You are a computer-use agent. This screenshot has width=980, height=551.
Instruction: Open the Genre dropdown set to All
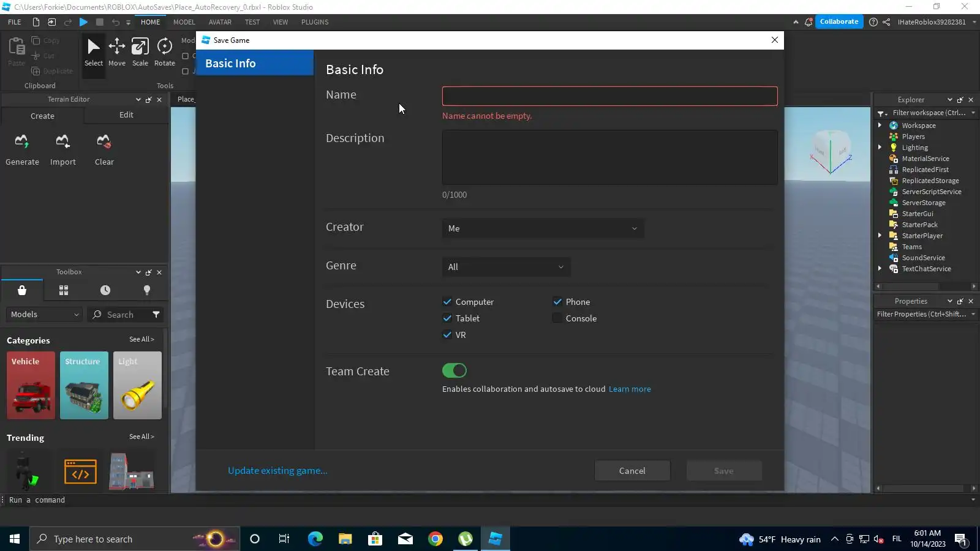tap(506, 267)
